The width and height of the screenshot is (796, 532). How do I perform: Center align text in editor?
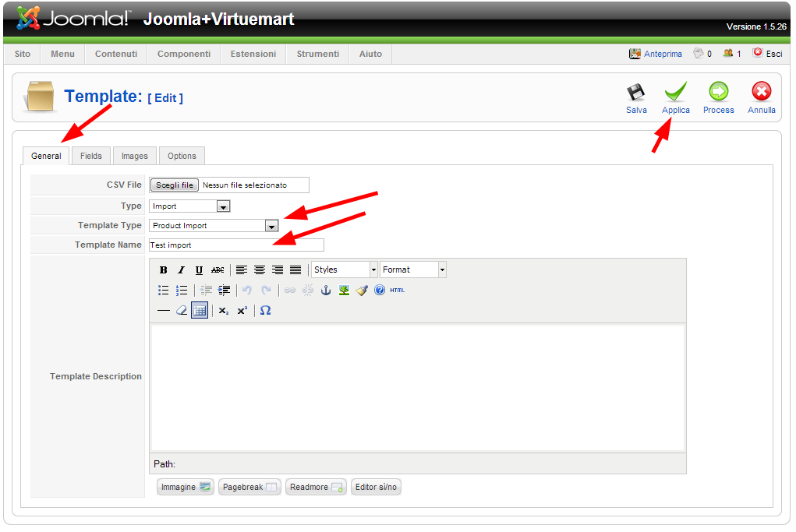[260, 270]
